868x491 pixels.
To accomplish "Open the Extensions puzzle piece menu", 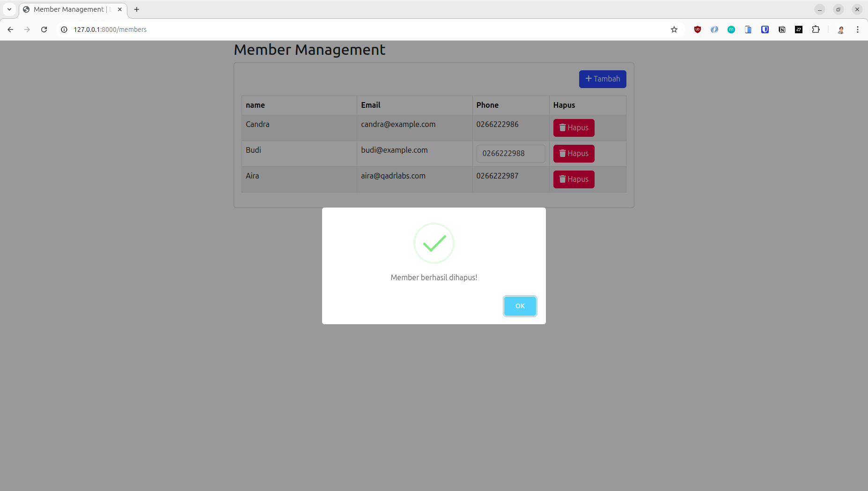I will pyautogui.click(x=816, y=30).
